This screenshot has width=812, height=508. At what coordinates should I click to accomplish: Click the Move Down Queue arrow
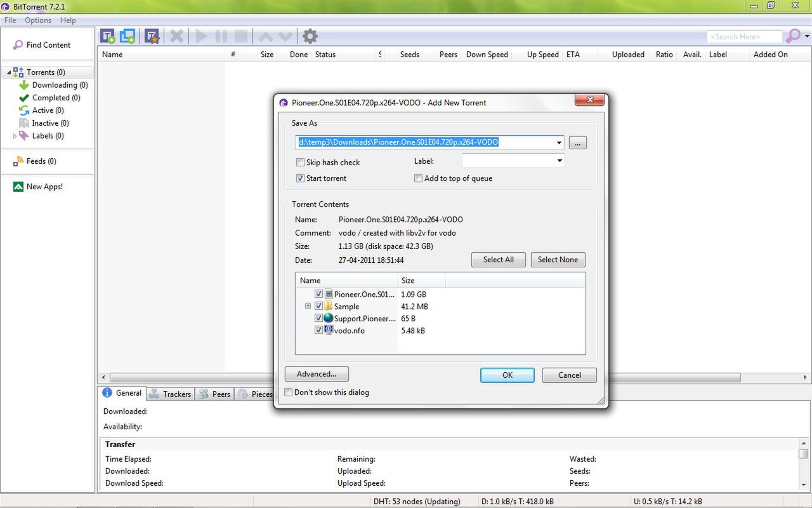point(285,36)
